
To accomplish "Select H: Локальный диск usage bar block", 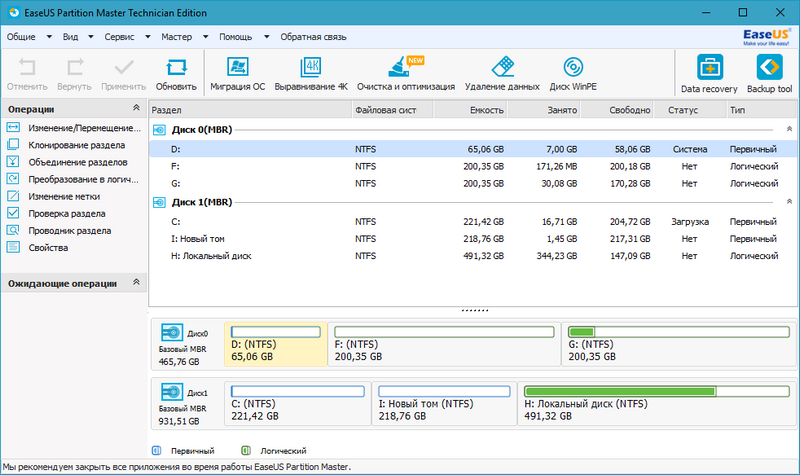I will [657, 403].
